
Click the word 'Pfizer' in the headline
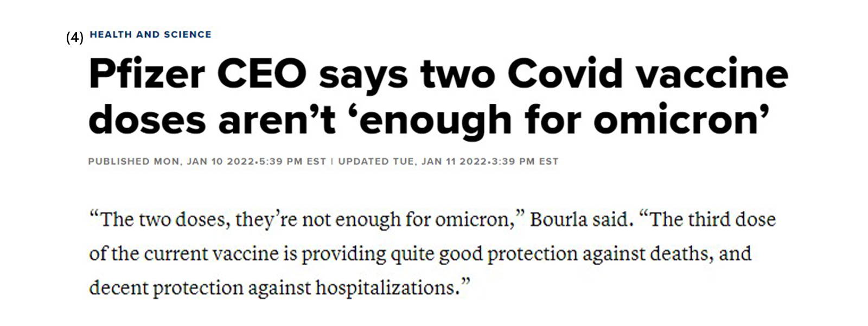tap(146, 74)
